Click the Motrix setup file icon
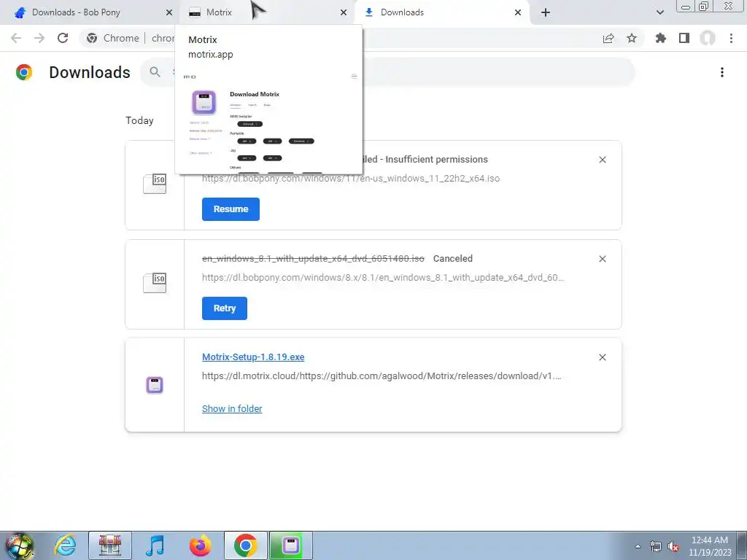 click(155, 385)
